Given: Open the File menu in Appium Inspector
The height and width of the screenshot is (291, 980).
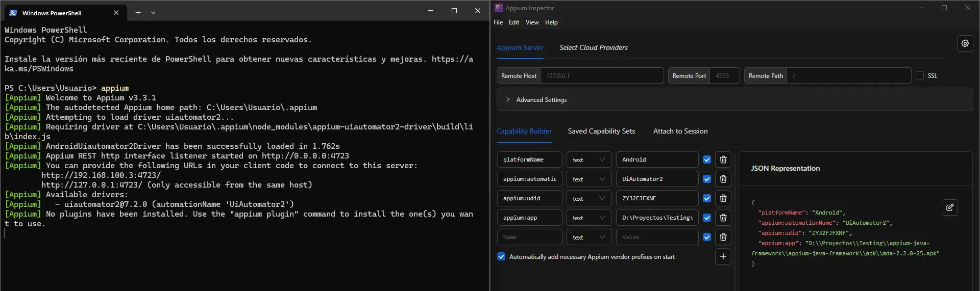Looking at the screenshot, I should [498, 22].
